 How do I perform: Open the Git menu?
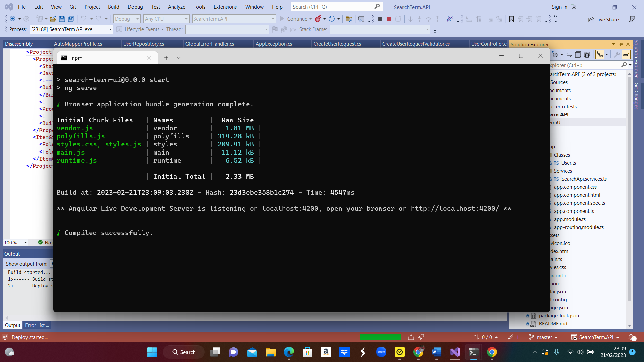[73, 7]
